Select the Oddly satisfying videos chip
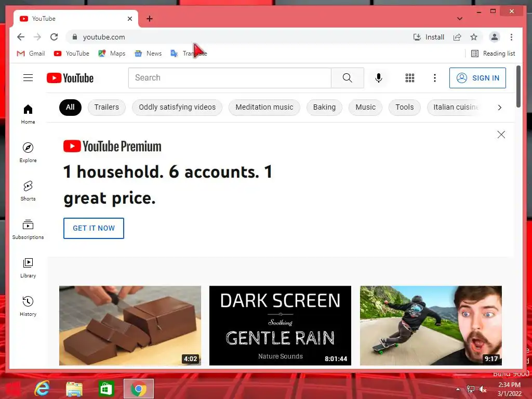The height and width of the screenshot is (399, 532). click(177, 107)
